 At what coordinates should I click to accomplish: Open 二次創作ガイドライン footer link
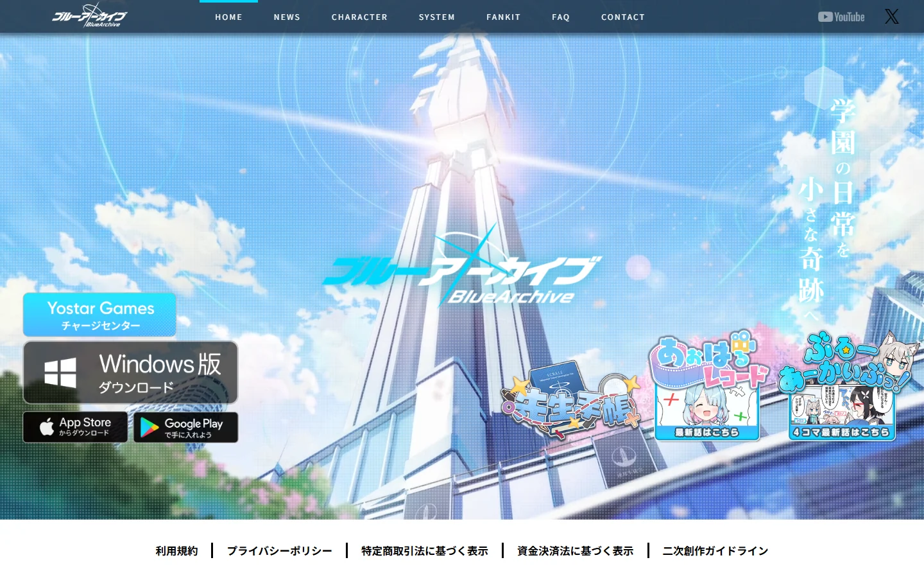click(x=715, y=551)
